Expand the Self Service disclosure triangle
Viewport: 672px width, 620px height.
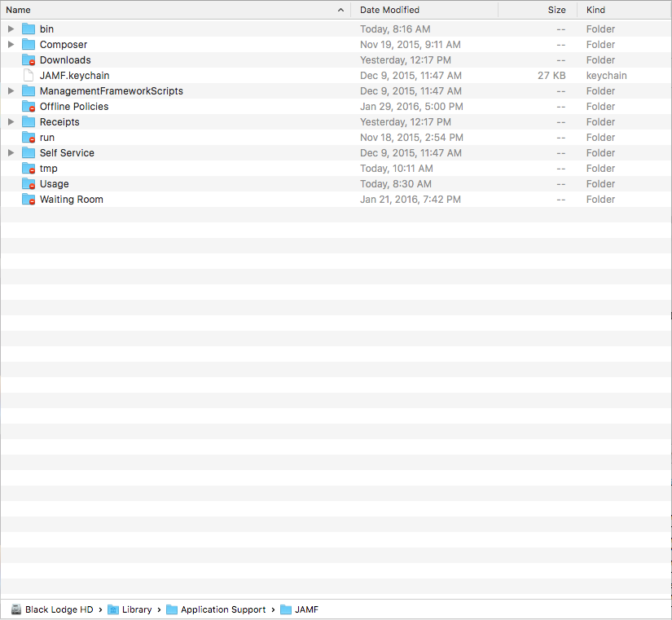11,153
